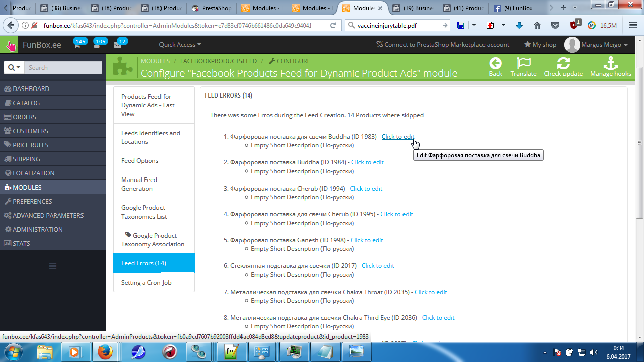Click the browser search box with vaccineinjurytable.pdf
The image size is (644, 362).
click(397, 25)
